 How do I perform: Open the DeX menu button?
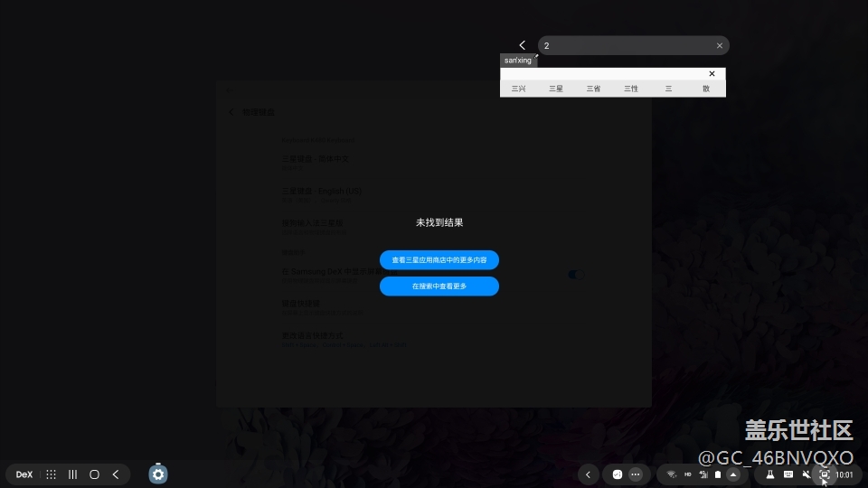click(24, 474)
